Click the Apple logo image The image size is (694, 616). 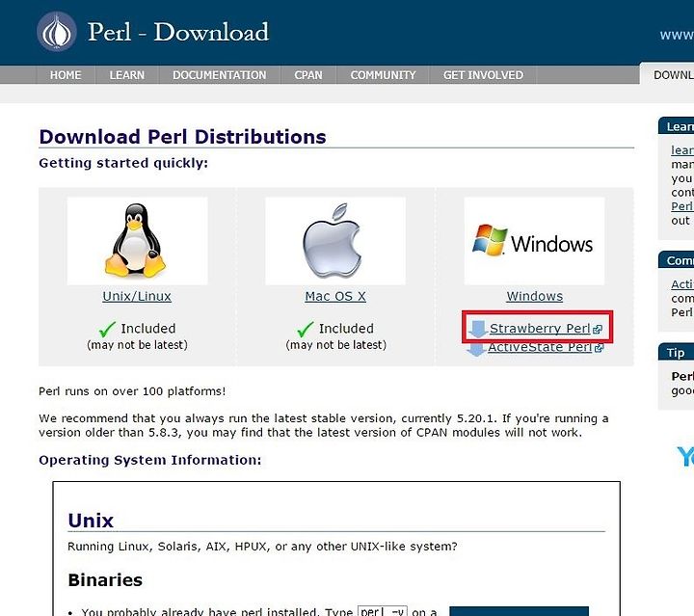(x=335, y=241)
